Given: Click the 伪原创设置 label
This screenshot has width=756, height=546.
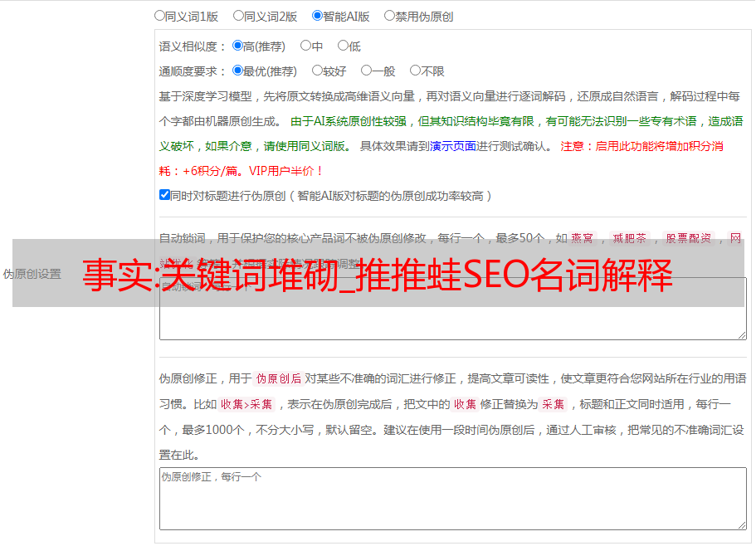Looking at the screenshot, I should 32,274.
